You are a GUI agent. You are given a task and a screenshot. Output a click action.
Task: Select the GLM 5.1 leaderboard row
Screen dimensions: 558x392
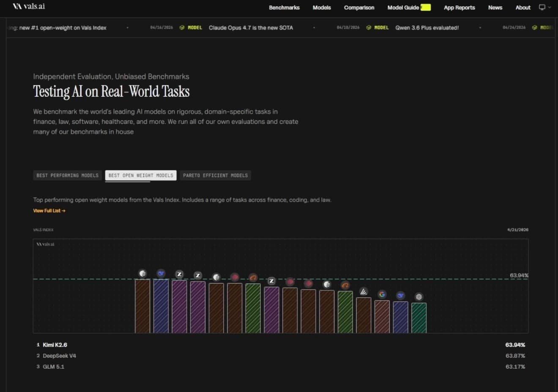coord(281,367)
